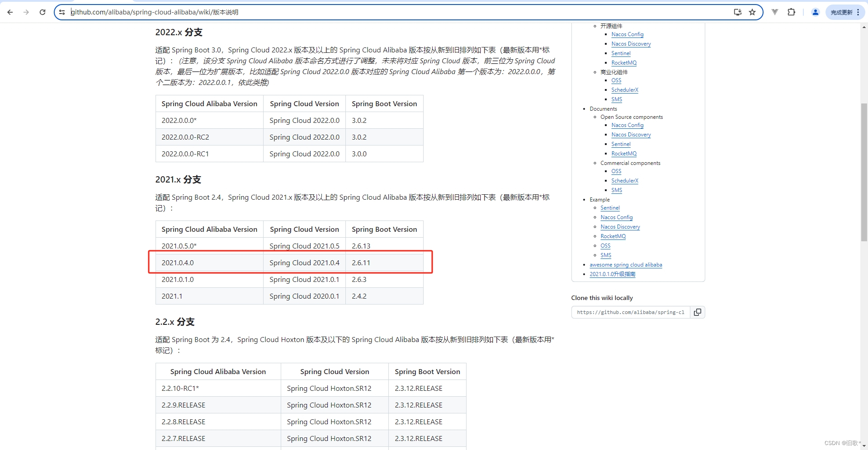This screenshot has height=450, width=868.
Task: Open Nacos Config under Open Source components
Action: pos(627,125)
